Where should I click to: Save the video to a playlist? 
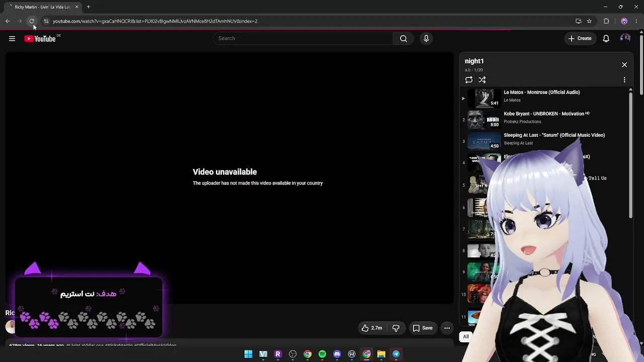(x=423, y=328)
